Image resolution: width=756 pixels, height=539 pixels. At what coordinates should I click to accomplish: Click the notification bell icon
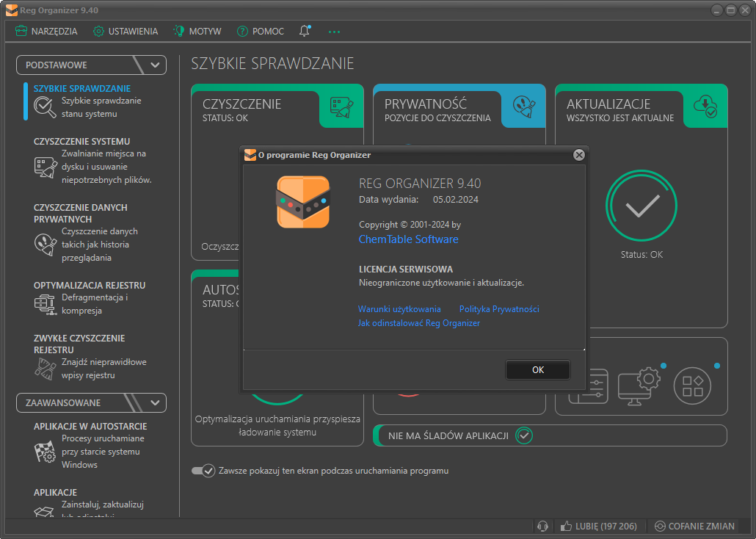point(305,31)
